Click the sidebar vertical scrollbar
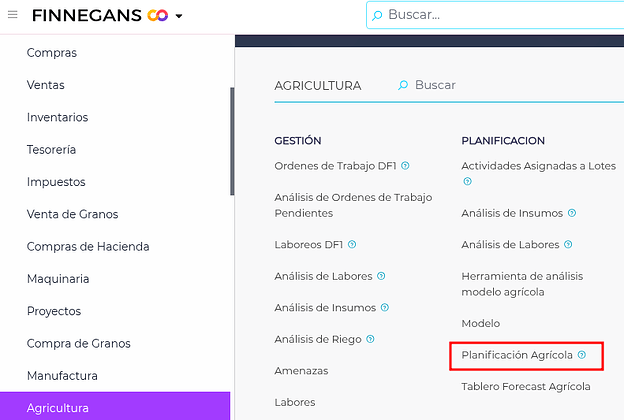Image resolution: width=624 pixels, height=420 pixels. point(232,140)
